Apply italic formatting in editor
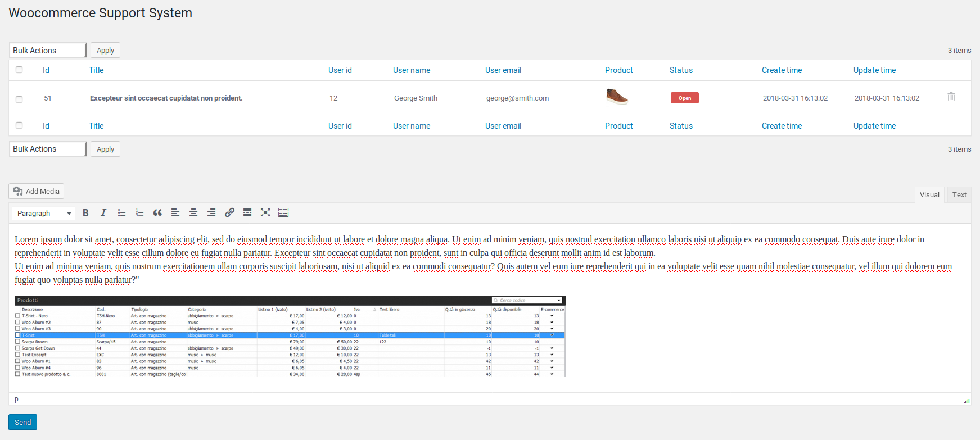The width and height of the screenshot is (980, 440). click(103, 213)
